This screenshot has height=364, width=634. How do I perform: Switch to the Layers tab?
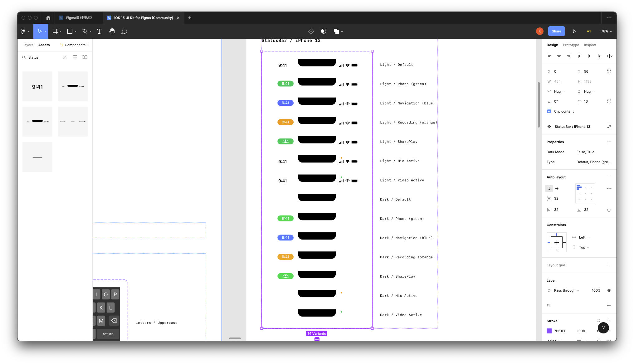coord(28,45)
